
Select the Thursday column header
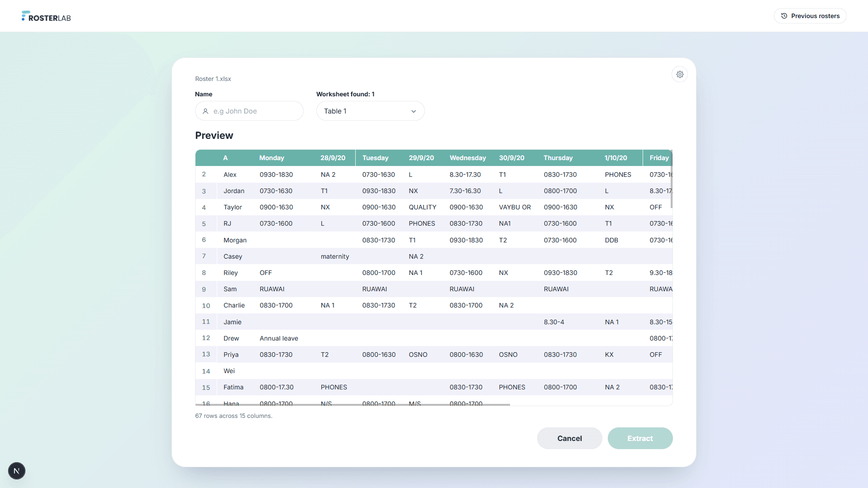click(x=558, y=158)
